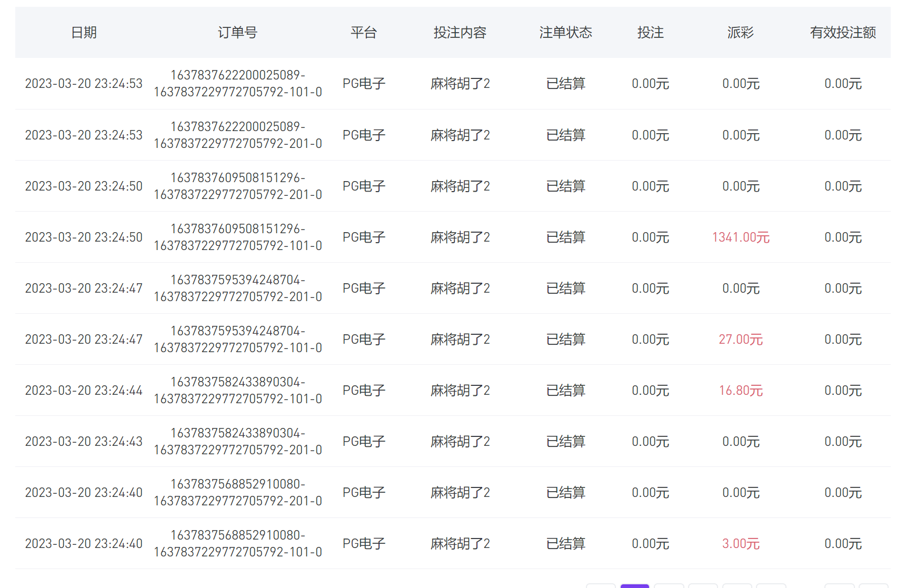Screen dimensions: 906x588
Task: Click the highlighted purple pagination button
Action: click(x=634, y=585)
